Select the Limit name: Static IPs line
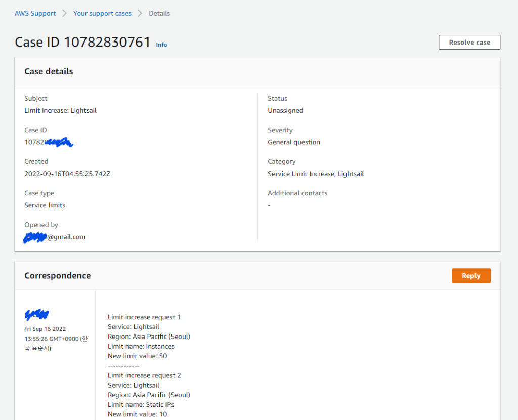 click(141, 404)
